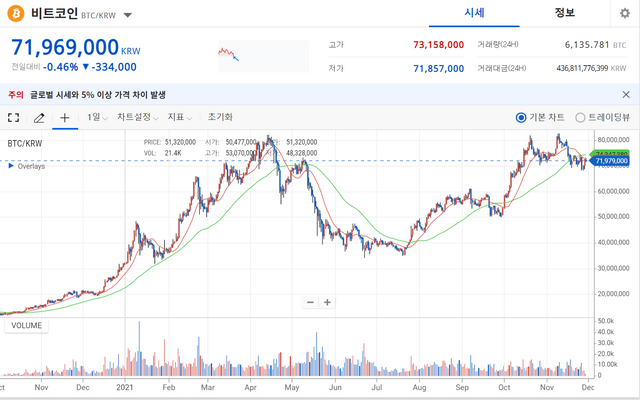Image resolution: width=640 pixels, height=400 pixels.
Task: Toggle fullscreen chart mode icon
Action: click(x=13, y=118)
